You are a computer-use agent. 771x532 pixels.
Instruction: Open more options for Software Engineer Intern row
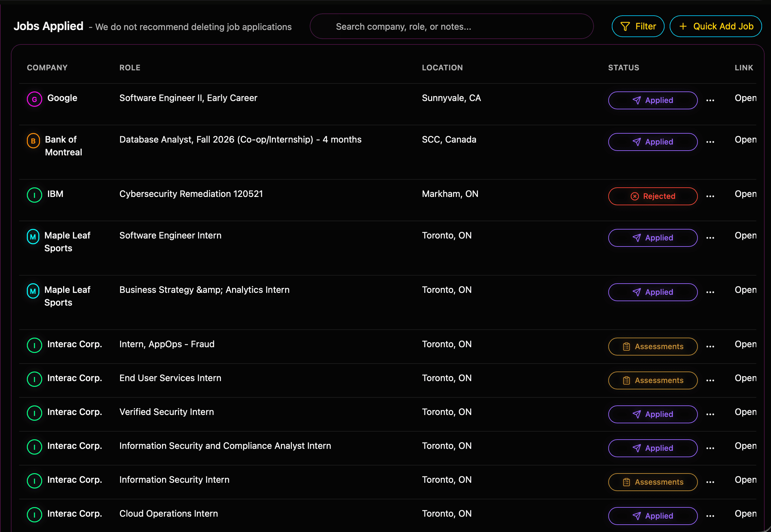(x=710, y=238)
